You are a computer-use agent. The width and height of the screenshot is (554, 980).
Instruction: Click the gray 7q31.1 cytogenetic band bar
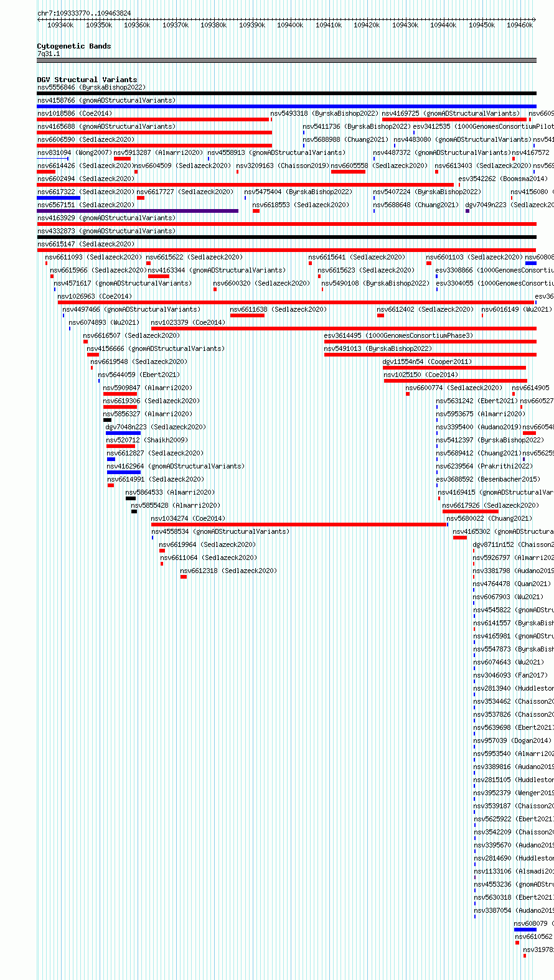[x=286, y=60]
